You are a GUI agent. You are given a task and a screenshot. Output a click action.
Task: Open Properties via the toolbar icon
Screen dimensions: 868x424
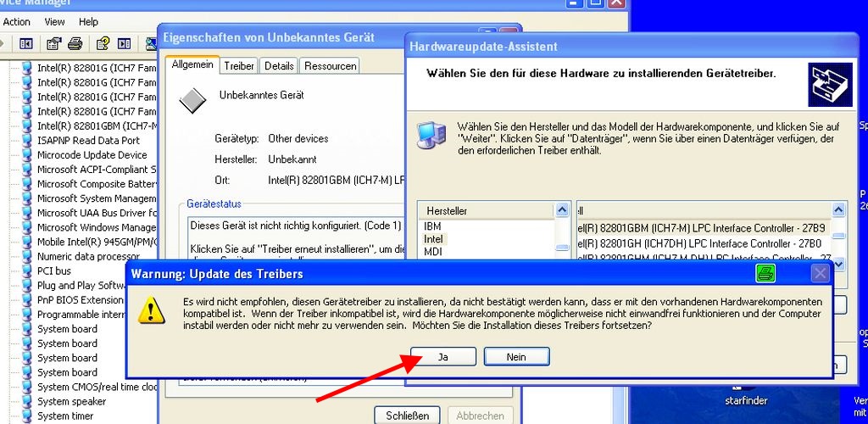pyautogui.click(x=53, y=44)
